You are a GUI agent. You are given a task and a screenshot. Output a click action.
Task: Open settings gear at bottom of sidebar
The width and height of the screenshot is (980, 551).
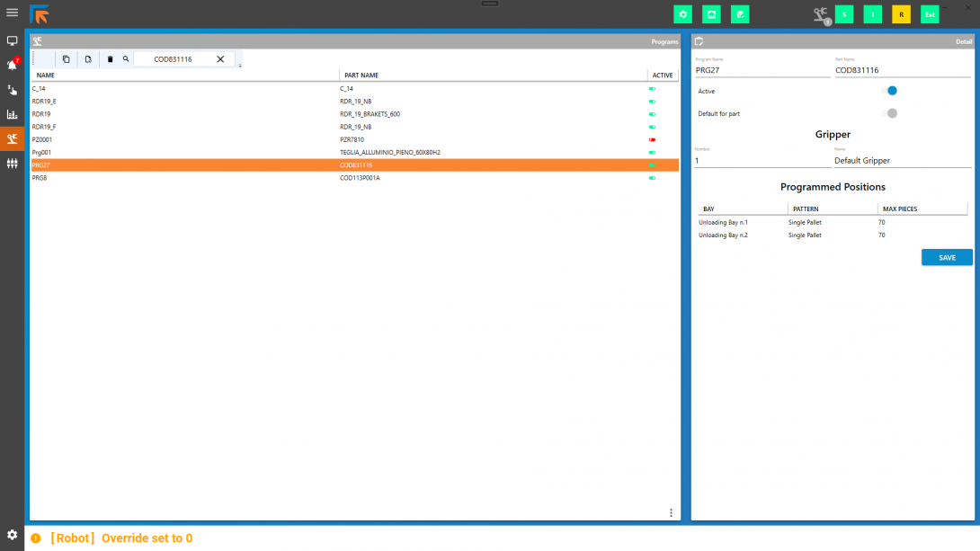[13, 535]
